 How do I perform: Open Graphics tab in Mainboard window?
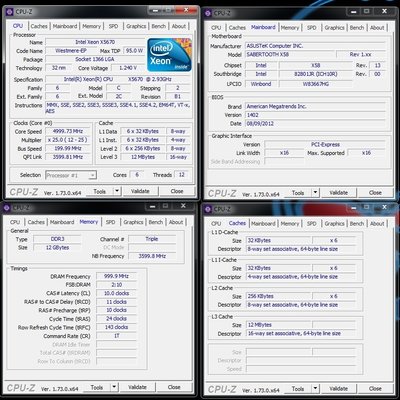pos(334,28)
